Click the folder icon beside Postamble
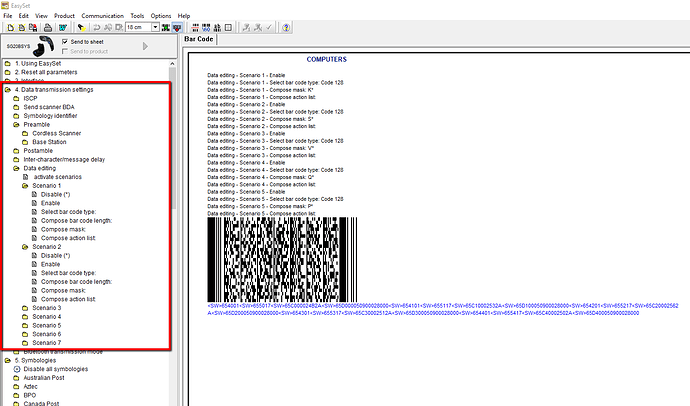 [x=16, y=151]
